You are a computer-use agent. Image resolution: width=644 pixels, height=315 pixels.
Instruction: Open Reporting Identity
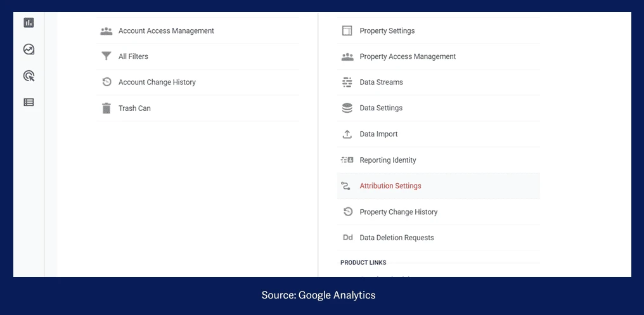[387, 160]
